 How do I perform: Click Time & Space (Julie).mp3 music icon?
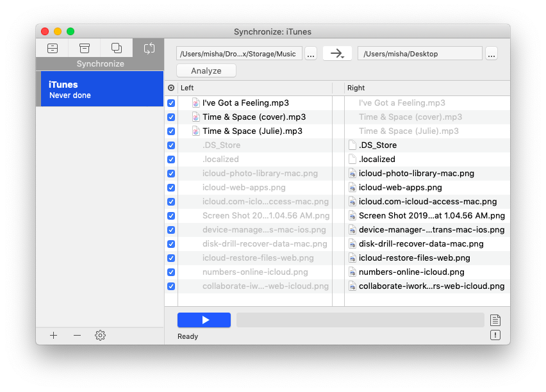pyautogui.click(x=196, y=131)
